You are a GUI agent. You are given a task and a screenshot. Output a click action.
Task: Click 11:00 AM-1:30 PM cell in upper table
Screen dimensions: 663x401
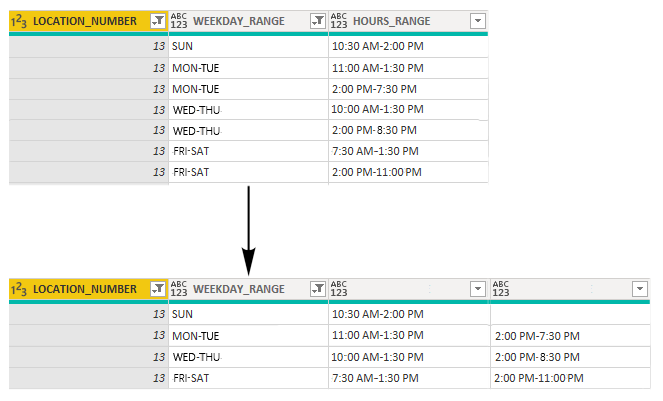408,68
